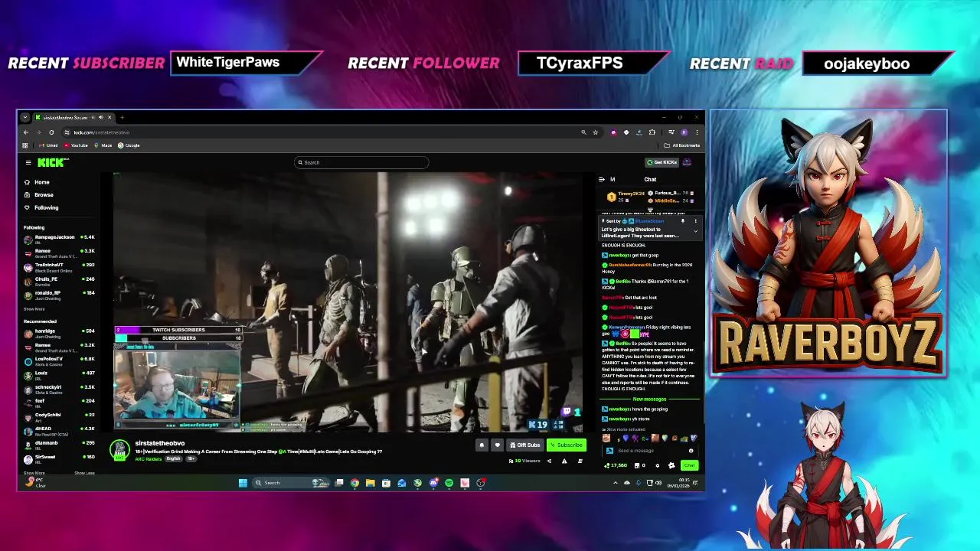Toggle notification bell for sirstatetheobvo

pyautogui.click(x=482, y=445)
